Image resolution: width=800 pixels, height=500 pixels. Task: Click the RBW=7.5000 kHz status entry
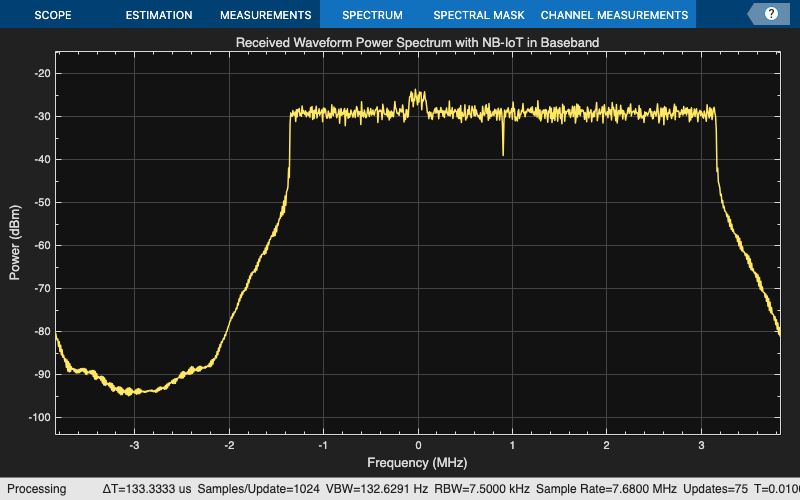click(482, 489)
